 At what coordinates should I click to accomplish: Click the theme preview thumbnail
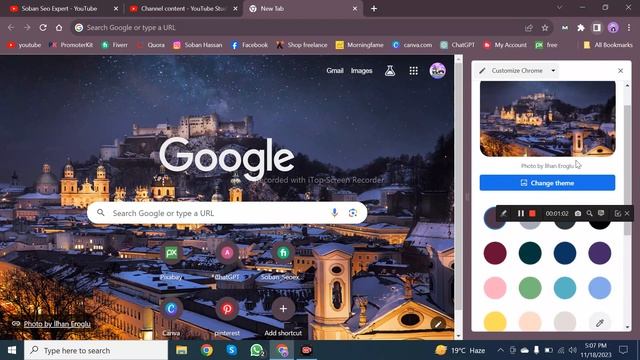tap(547, 118)
